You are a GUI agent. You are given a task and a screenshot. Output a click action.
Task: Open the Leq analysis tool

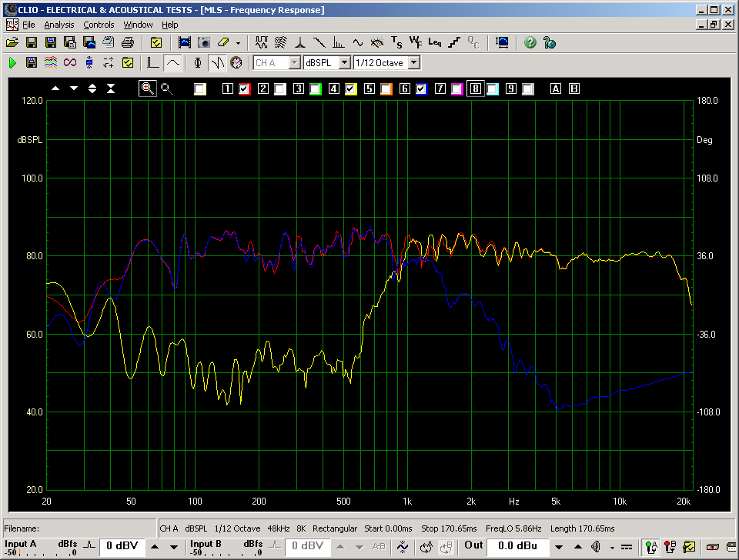(435, 42)
